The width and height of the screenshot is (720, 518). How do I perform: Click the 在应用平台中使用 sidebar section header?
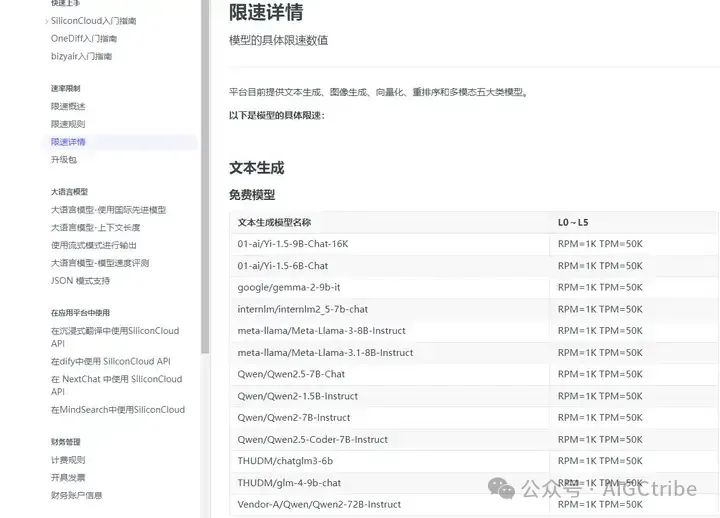coord(80,313)
